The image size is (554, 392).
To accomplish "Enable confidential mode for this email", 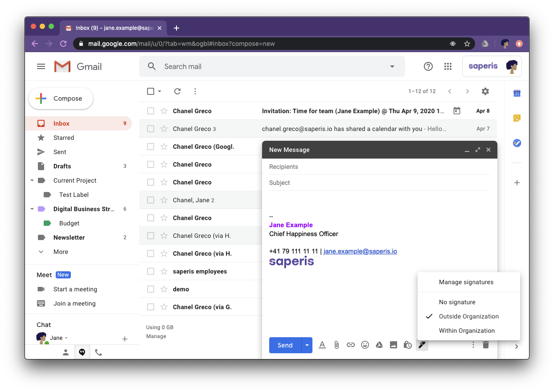I will [x=407, y=344].
